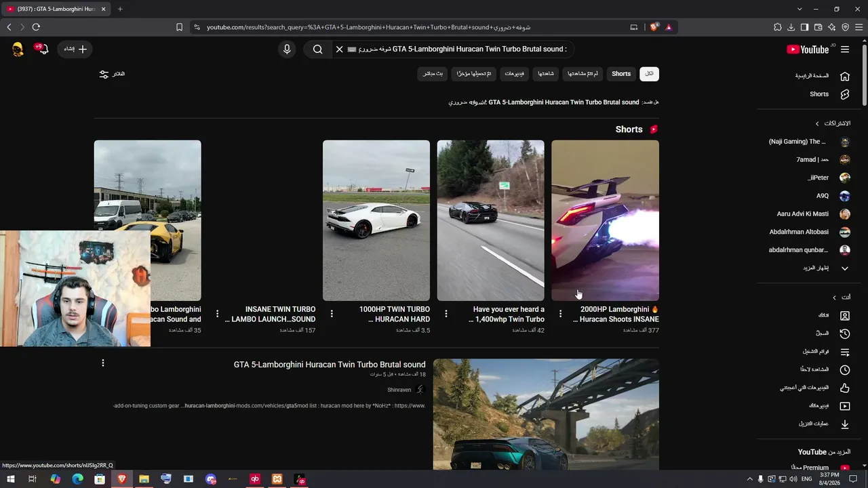Toggle the Brave sidebar panel
868x488 pixels.
click(x=804, y=27)
